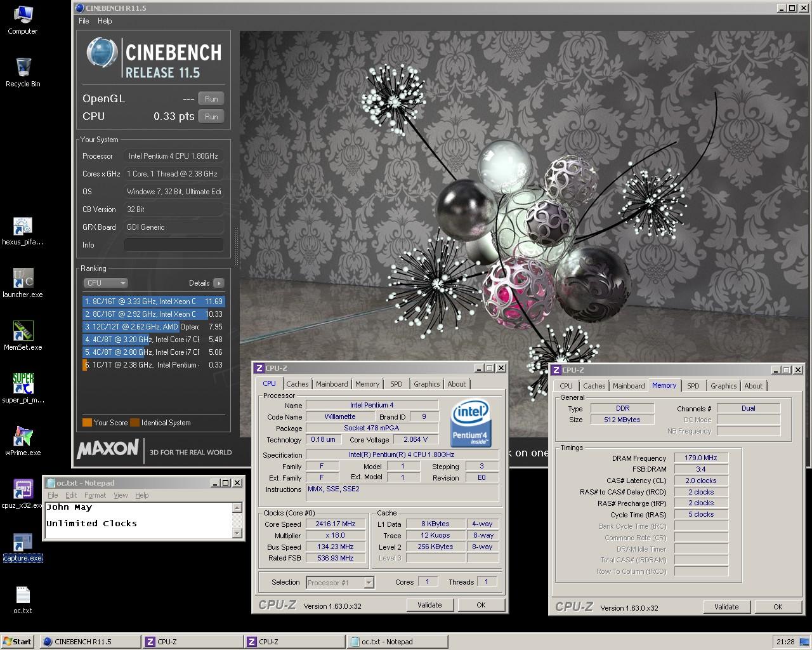Switch to About tab in left CPU-Z
This screenshot has width=812, height=650.
click(x=457, y=384)
